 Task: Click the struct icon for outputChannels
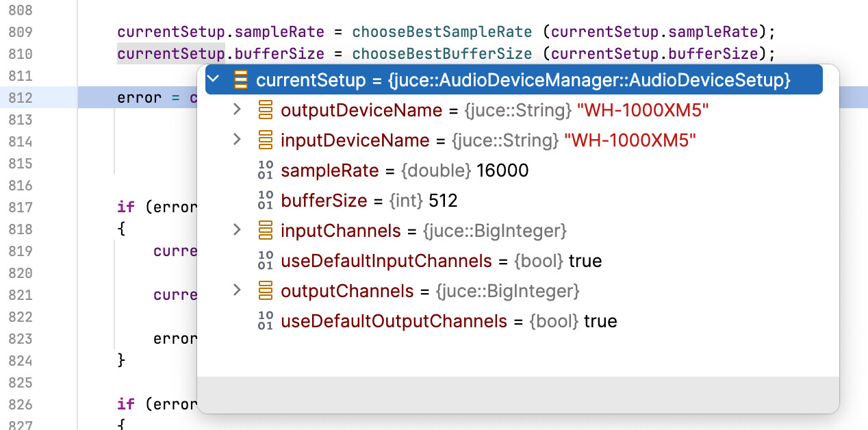(x=265, y=291)
